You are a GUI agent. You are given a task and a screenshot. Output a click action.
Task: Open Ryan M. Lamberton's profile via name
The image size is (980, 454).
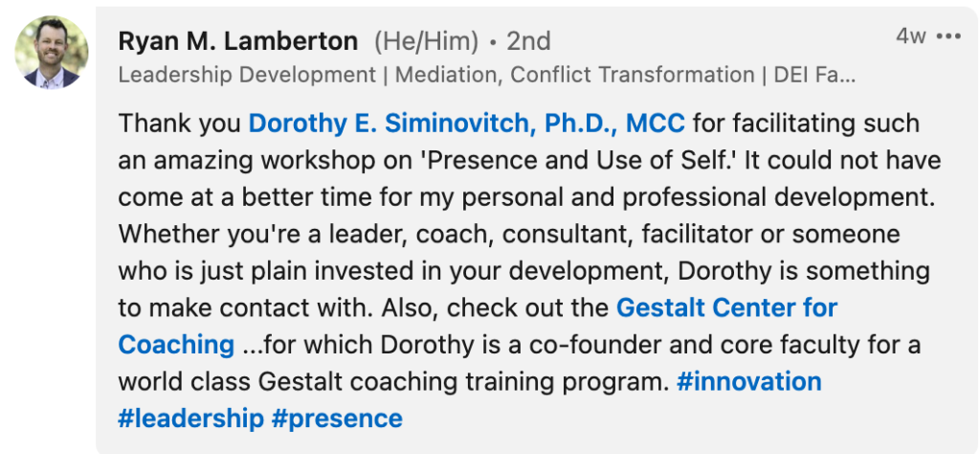(x=237, y=41)
